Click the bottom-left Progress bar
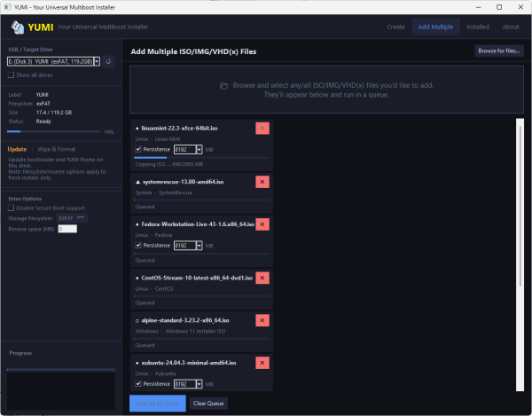Screen dimensions: 532x416 point(61,369)
